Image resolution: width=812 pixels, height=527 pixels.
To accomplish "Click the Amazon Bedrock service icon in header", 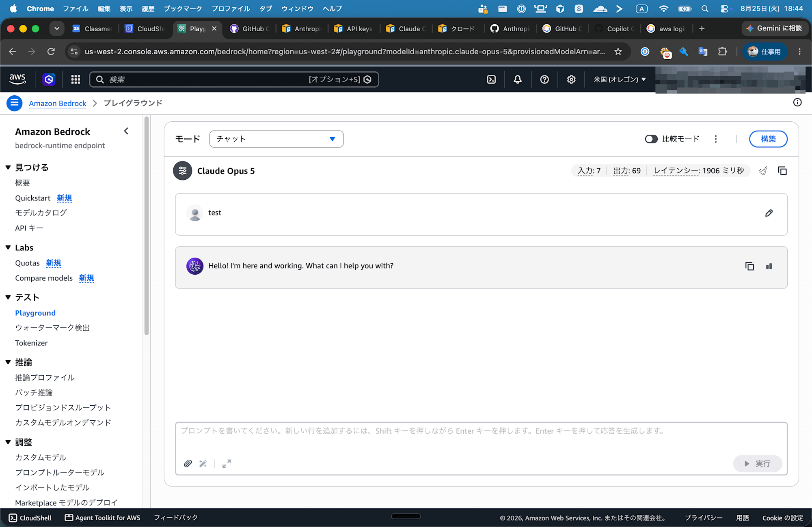I will pos(49,80).
